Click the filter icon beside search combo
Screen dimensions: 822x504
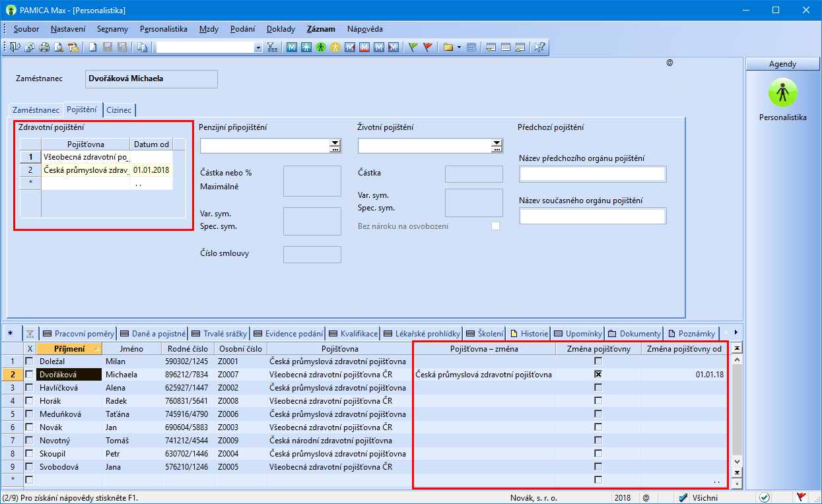coord(272,47)
